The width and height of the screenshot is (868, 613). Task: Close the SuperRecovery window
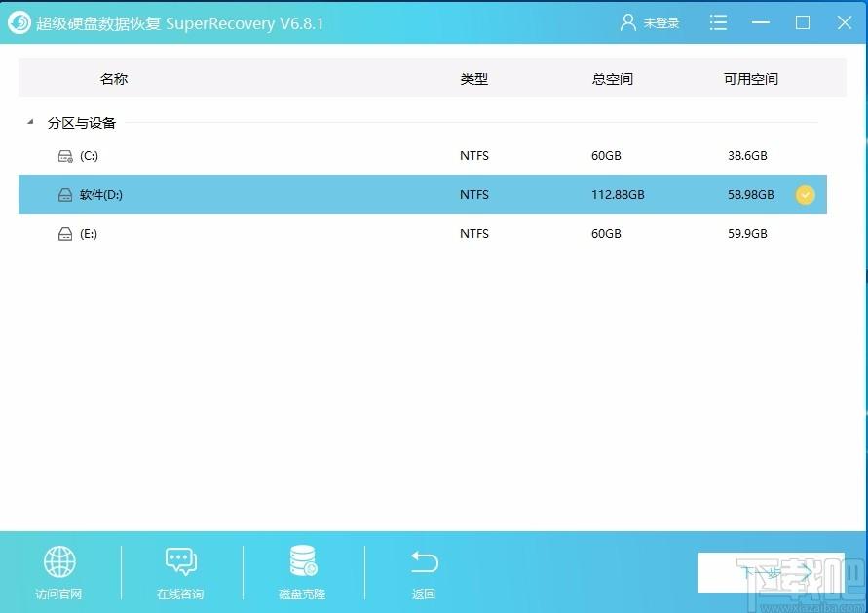[x=845, y=22]
